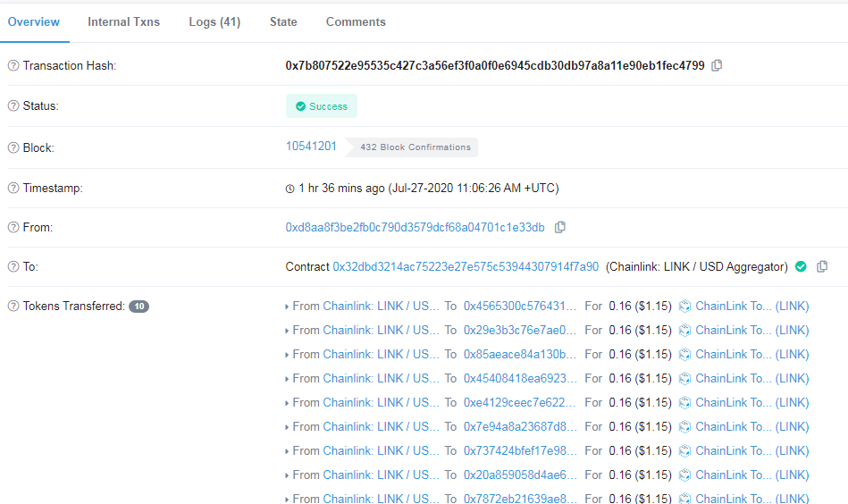Screen dimensions: 848x504
Task: Open recipient address 0xe4129ceec7e622 link
Action: (520, 403)
